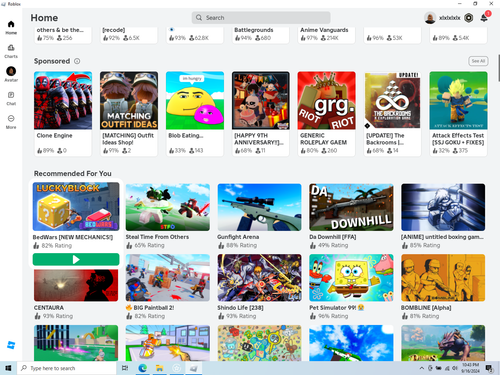Open the Home sidebar icon
The width and height of the screenshot is (500, 375).
pyautogui.click(x=11, y=24)
